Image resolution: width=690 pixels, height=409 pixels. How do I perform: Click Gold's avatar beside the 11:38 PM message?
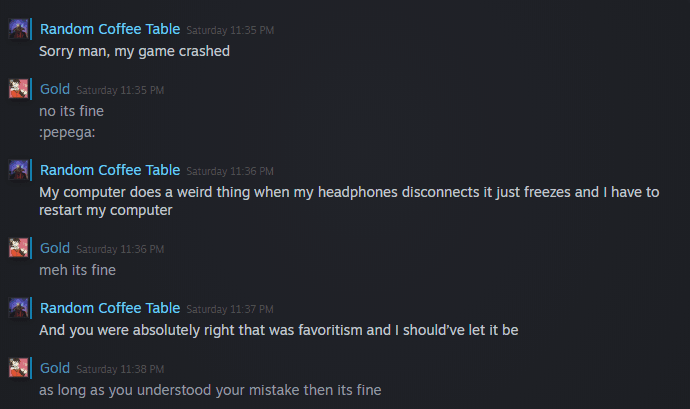18,368
